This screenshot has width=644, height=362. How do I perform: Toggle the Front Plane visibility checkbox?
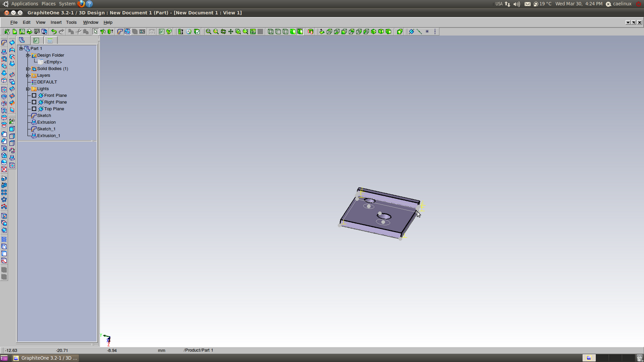[34, 95]
